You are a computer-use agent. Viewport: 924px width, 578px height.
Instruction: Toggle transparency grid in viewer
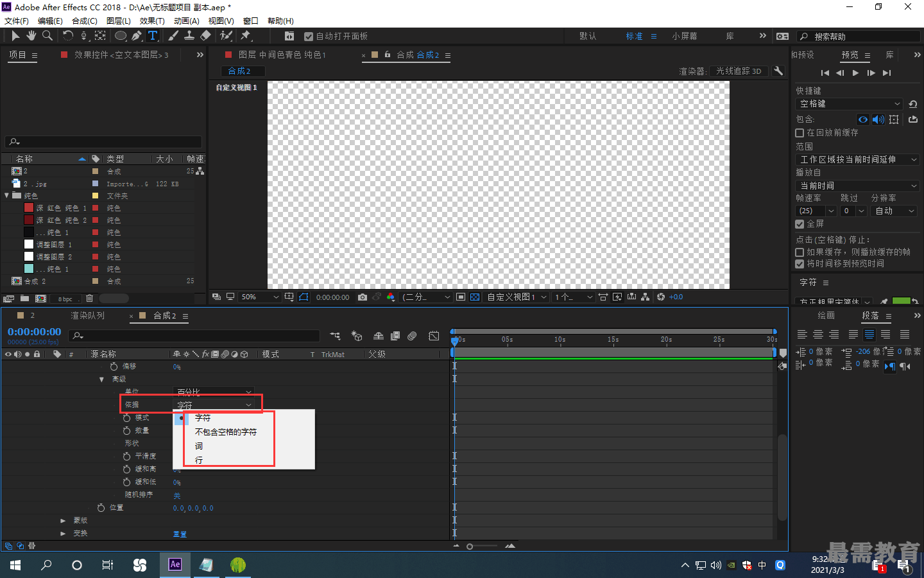[x=475, y=297]
